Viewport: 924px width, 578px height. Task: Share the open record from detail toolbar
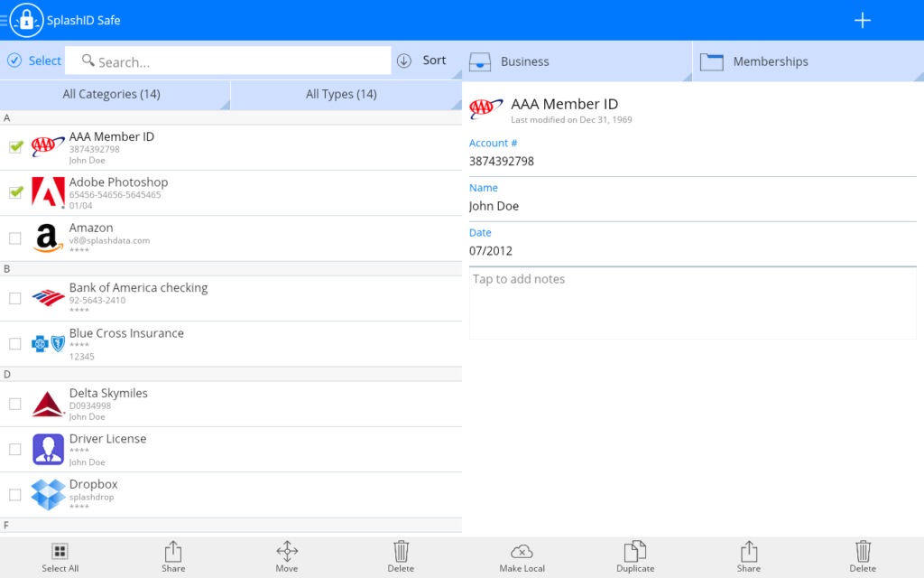749,556
